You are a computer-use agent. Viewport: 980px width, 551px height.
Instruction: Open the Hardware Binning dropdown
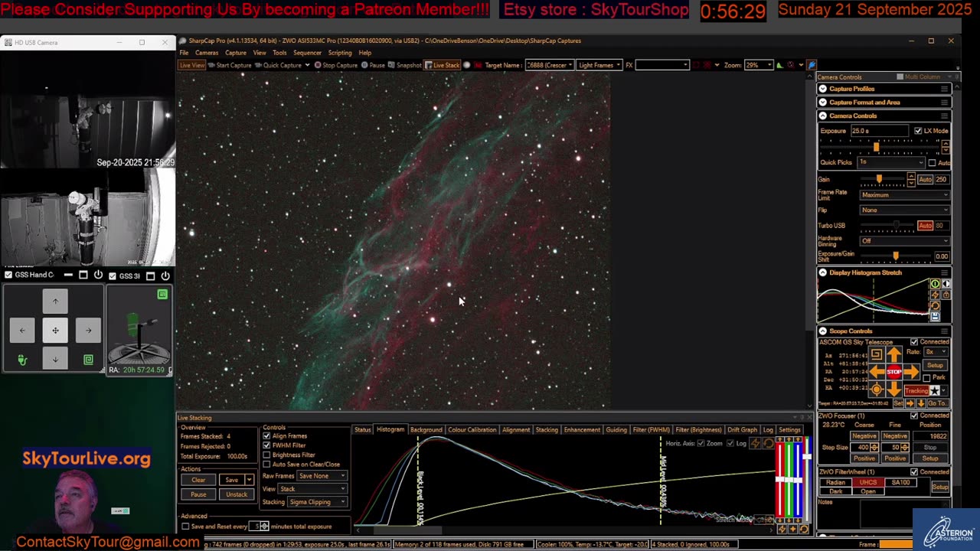point(904,241)
